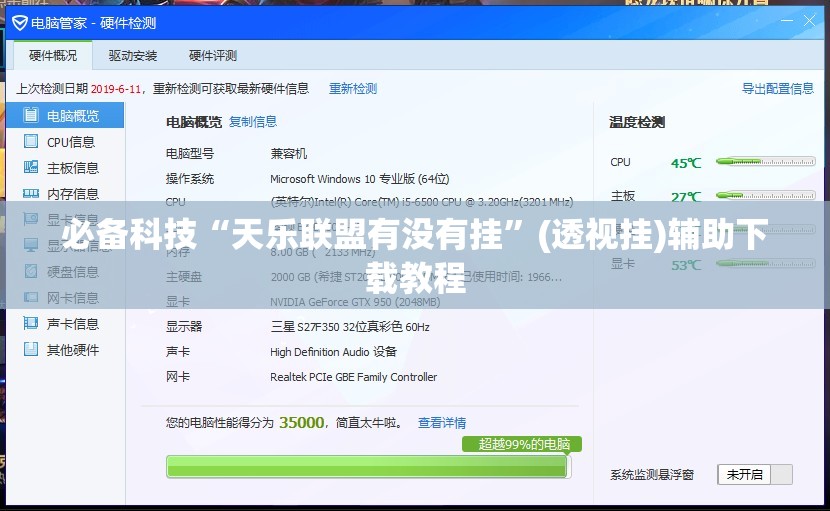Switch to the 硬件概况 tab
This screenshot has width=830, height=511.
click(52, 56)
